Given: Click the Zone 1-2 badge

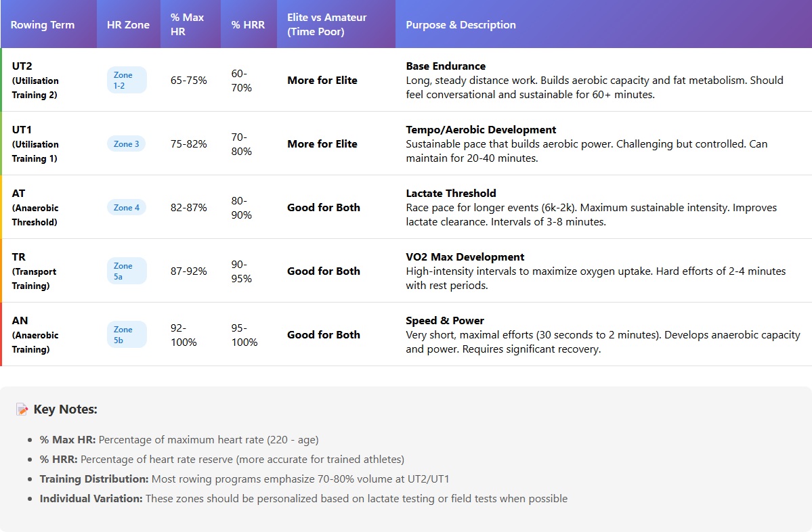Looking at the screenshot, I should 127,80.
